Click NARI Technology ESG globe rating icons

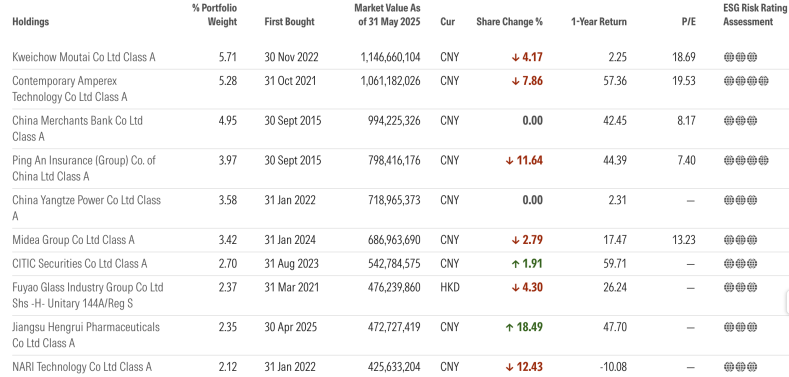(740, 367)
